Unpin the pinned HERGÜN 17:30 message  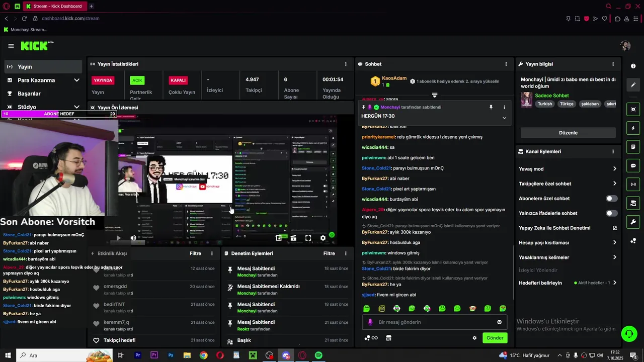click(491, 107)
